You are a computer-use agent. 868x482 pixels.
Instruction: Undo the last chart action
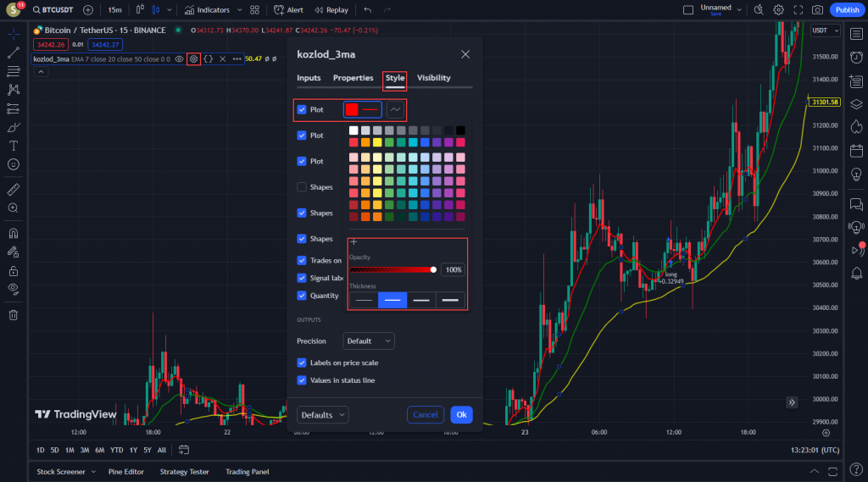[368, 10]
